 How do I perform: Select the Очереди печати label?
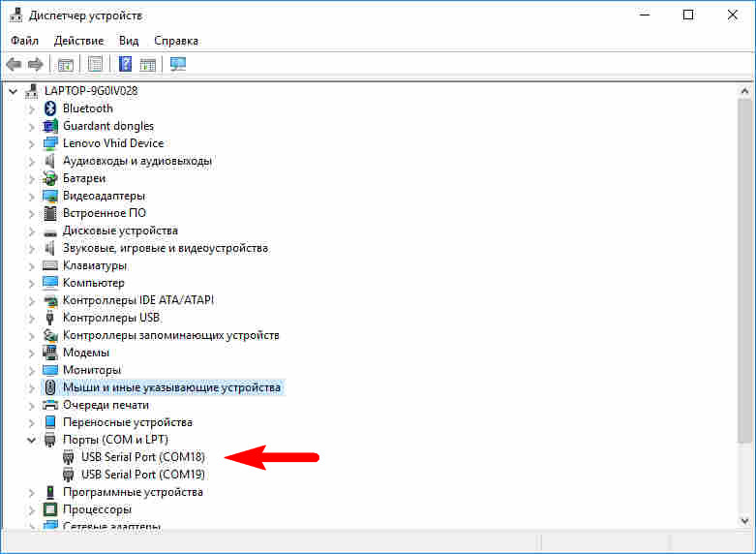(106, 405)
